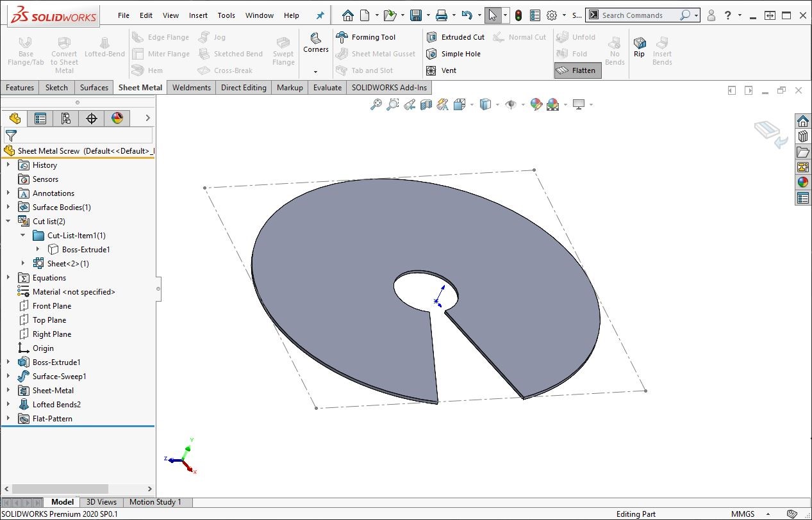
Task: Open the Vent tool
Action: point(442,70)
